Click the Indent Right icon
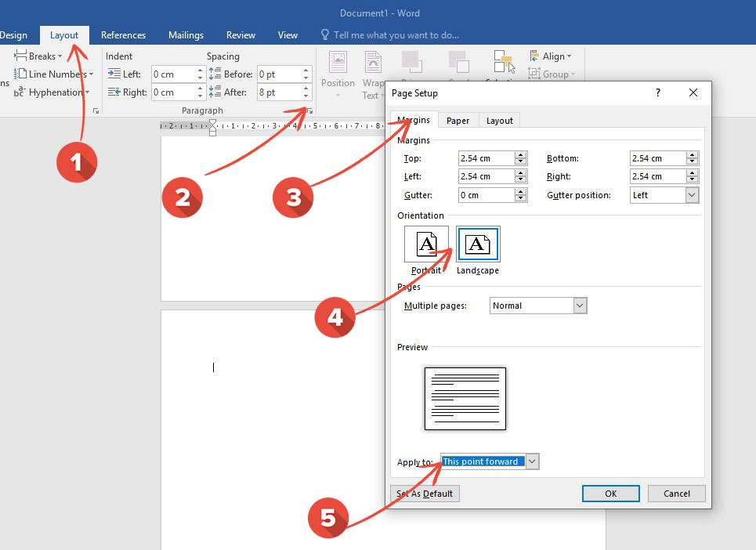 tap(114, 92)
